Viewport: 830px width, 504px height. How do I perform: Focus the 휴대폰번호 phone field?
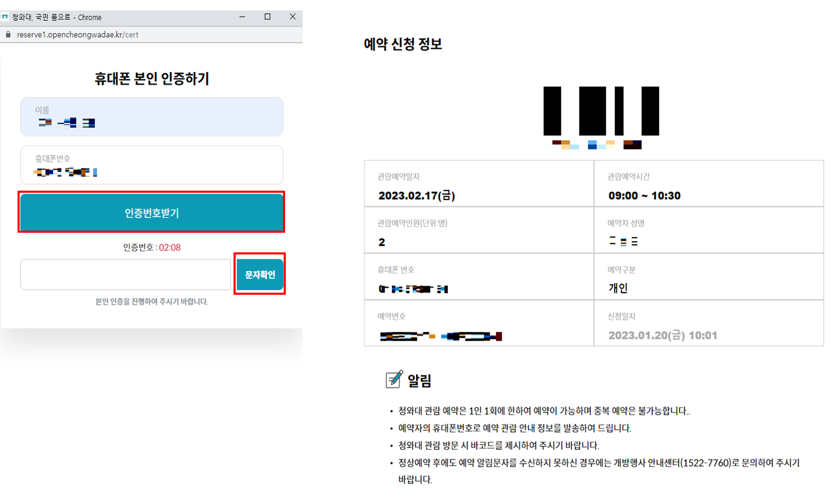[151, 165]
